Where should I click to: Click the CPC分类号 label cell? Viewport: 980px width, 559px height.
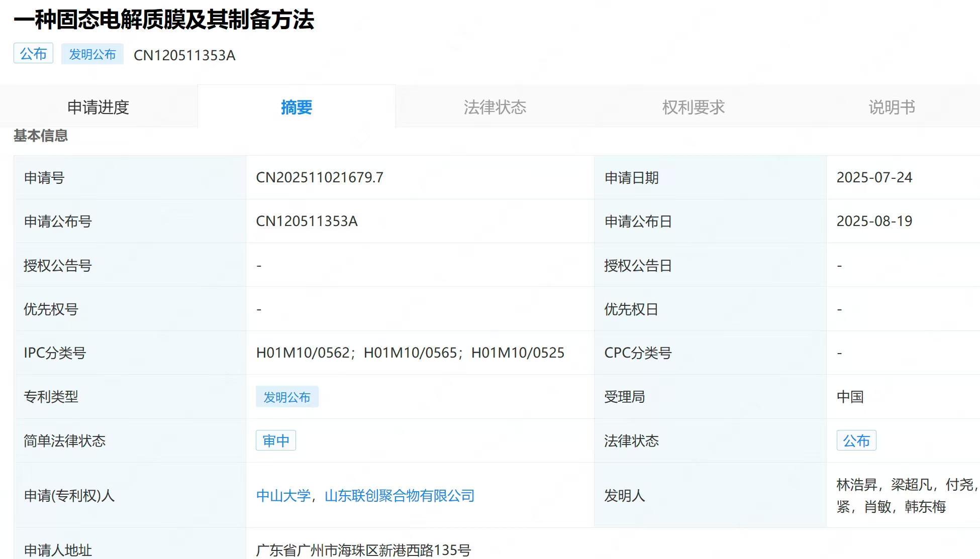pos(710,353)
